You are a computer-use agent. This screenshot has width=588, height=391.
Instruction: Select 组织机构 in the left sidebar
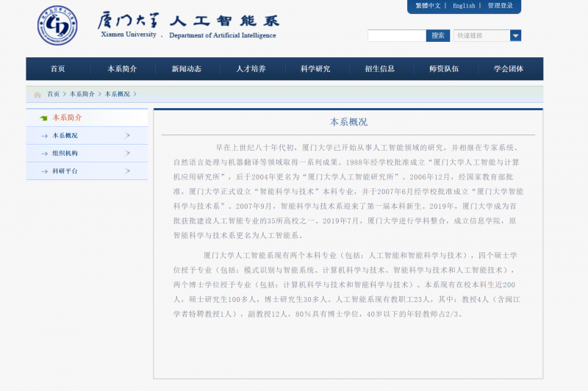(65, 154)
